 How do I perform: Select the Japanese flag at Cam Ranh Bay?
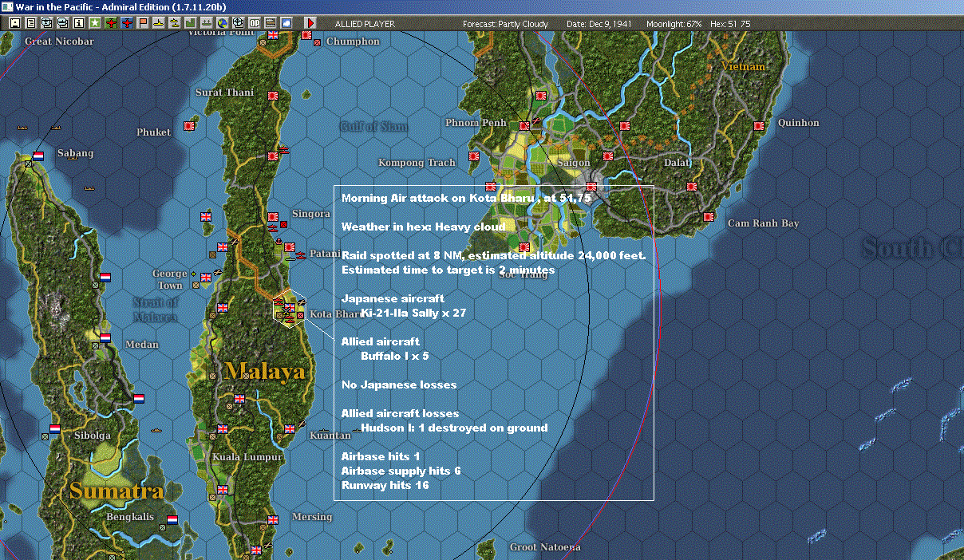pos(708,216)
